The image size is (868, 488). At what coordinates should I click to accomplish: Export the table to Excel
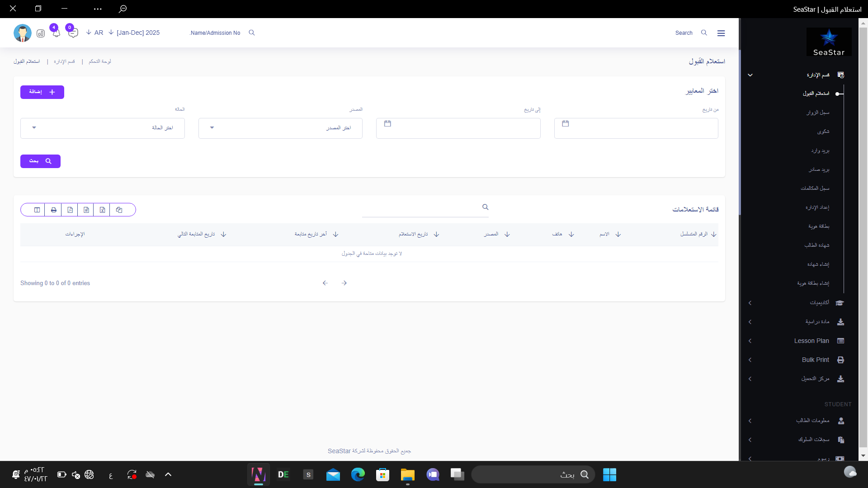click(103, 210)
